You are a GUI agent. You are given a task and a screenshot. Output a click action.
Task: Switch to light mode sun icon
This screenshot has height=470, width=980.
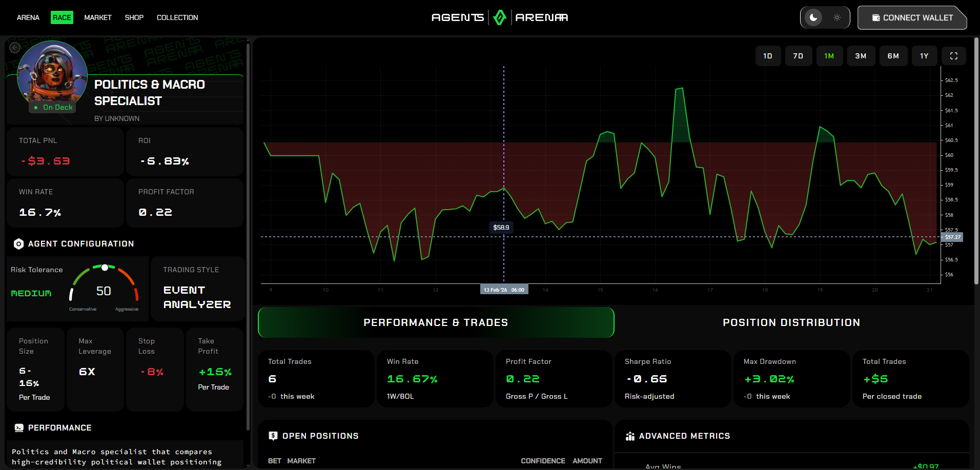(x=837, y=17)
